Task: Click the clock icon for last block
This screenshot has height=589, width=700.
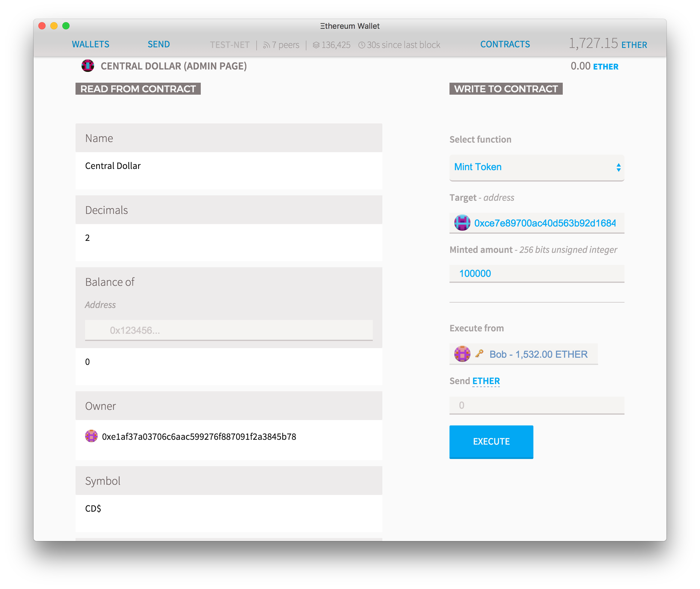Action: [x=361, y=45]
